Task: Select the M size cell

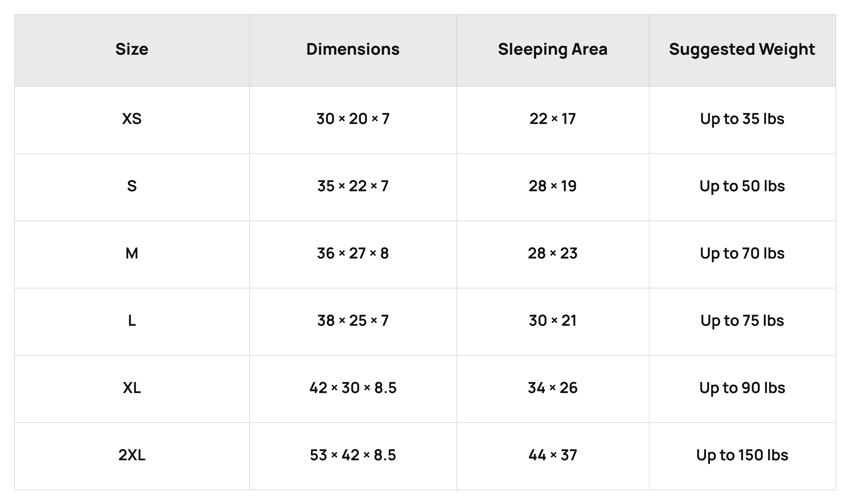Action: point(132,254)
